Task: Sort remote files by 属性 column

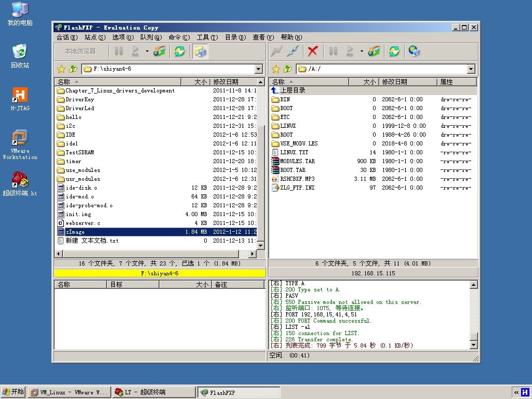Action: pyautogui.click(x=457, y=82)
